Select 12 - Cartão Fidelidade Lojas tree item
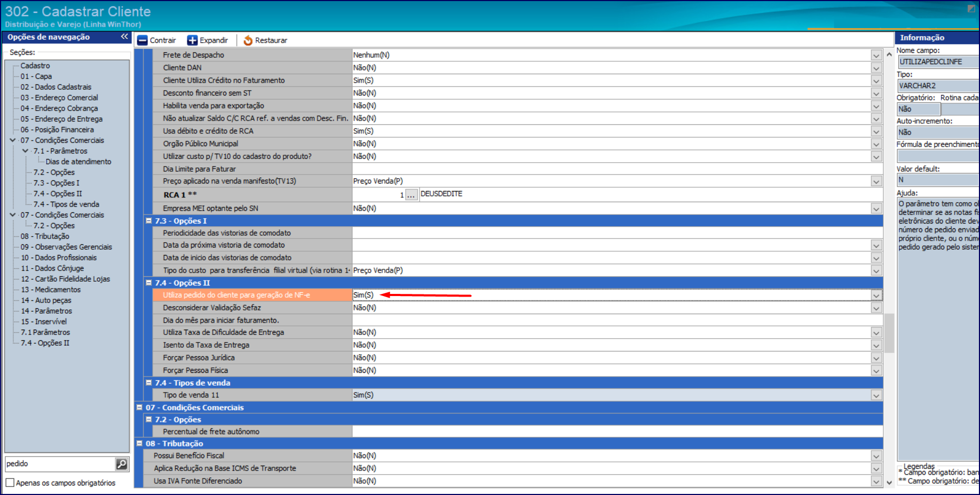 [x=65, y=279]
